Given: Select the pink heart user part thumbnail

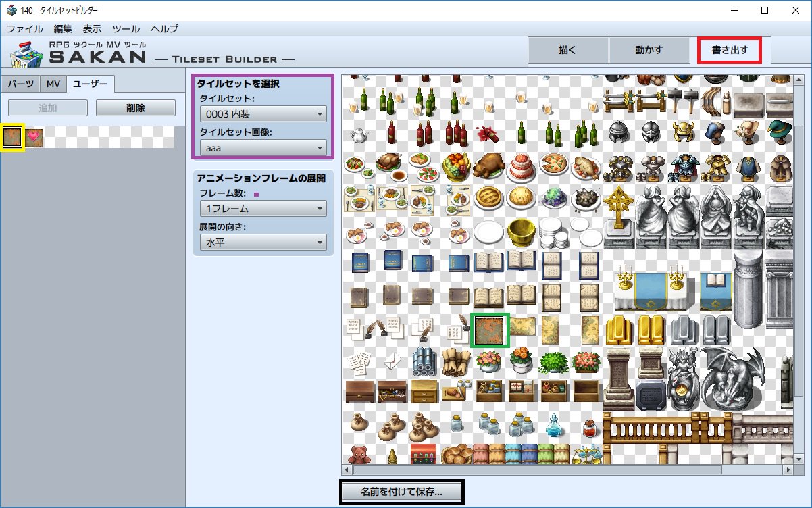Looking at the screenshot, I should click(34, 137).
